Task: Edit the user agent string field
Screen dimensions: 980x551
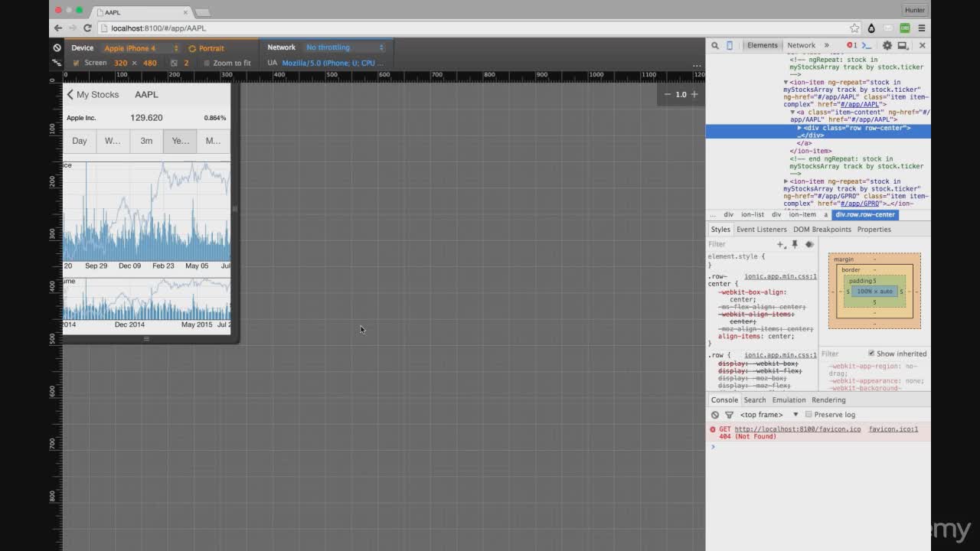Action: click(333, 63)
